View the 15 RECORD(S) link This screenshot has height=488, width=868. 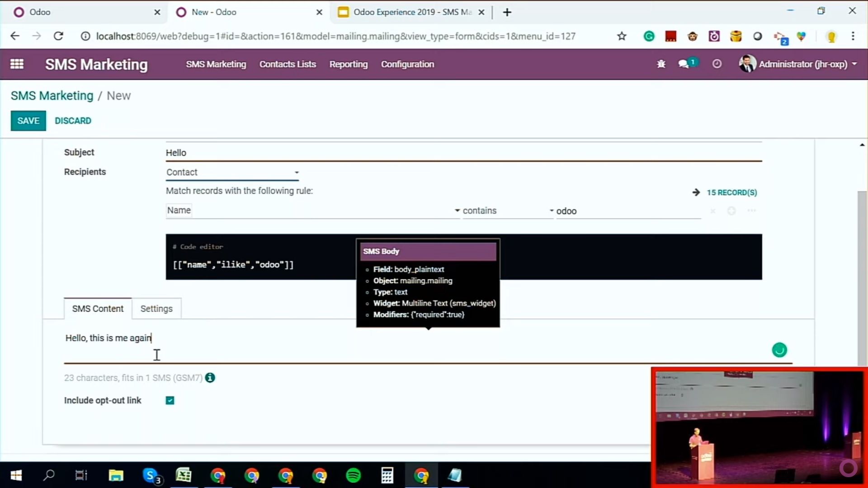732,192
